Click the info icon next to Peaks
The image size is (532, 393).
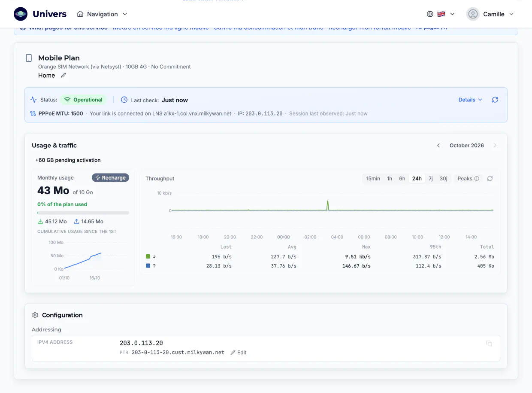click(x=476, y=179)
